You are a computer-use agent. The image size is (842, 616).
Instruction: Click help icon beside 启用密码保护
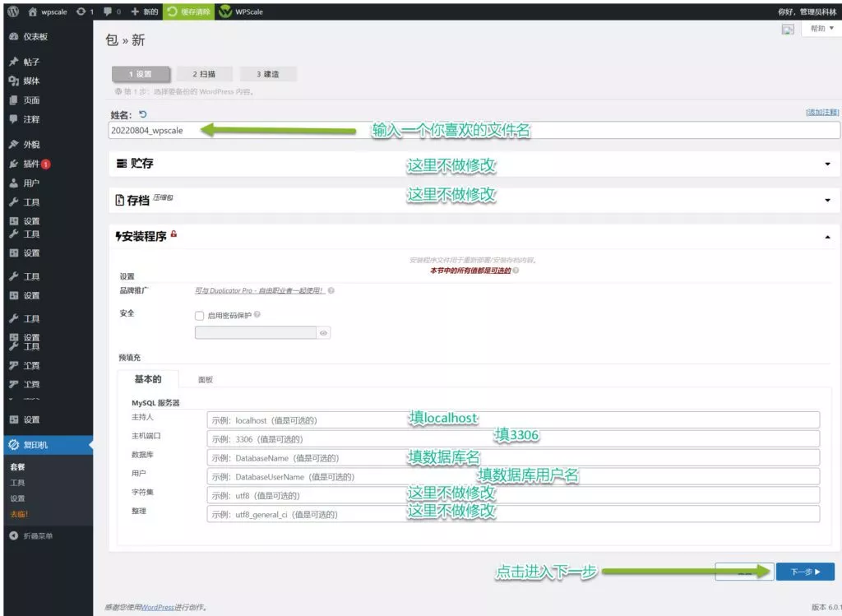click(257, 315)
